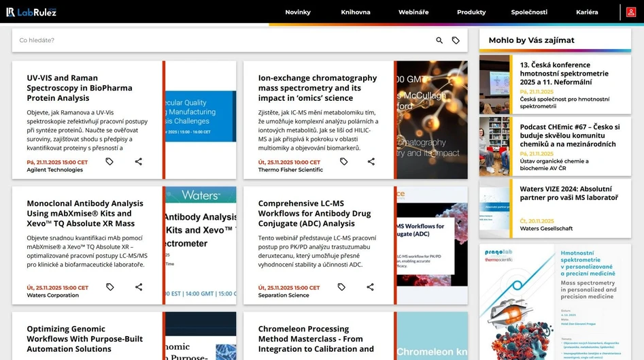This screenshot has height=360, width=644.
Task: Open the Webináře section
Action: tap(413, 12)
